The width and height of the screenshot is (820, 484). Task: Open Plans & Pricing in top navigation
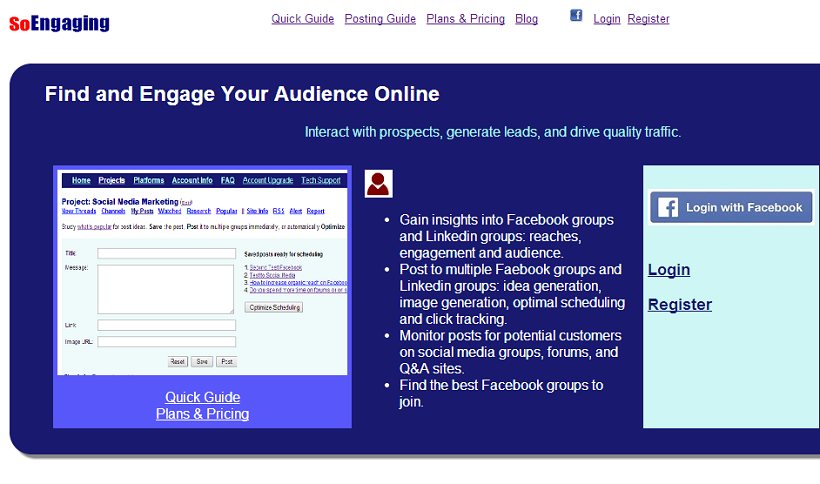click(x=465, y=19)
